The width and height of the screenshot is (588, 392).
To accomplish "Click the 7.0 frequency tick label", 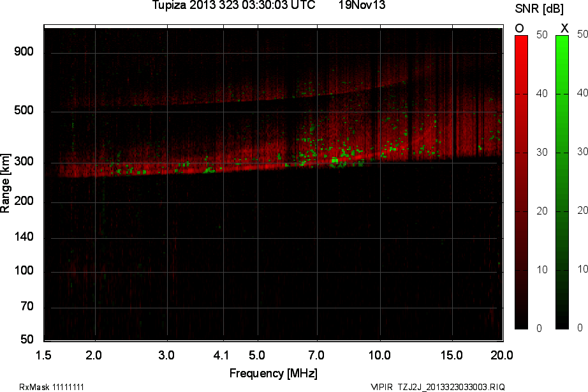I will 316,355.
